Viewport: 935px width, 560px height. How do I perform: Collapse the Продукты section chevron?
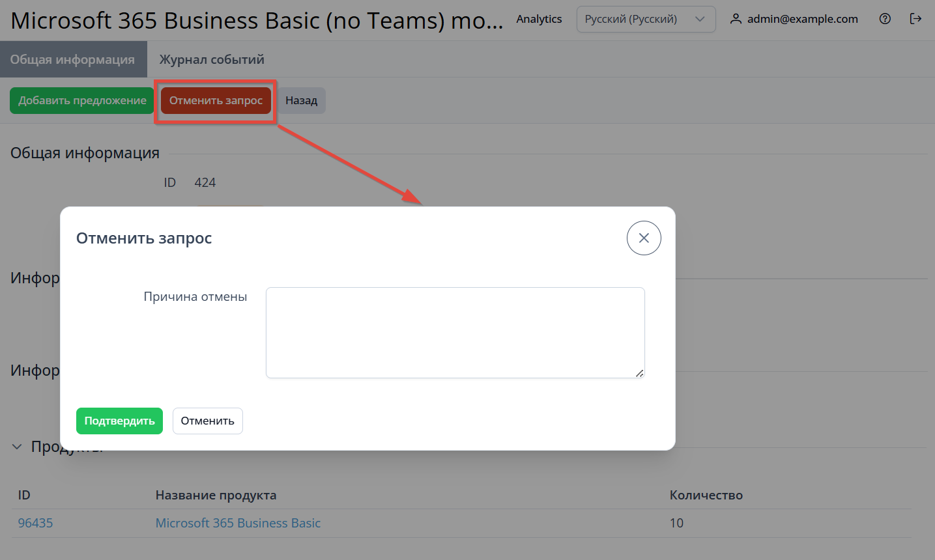point(17,447)
